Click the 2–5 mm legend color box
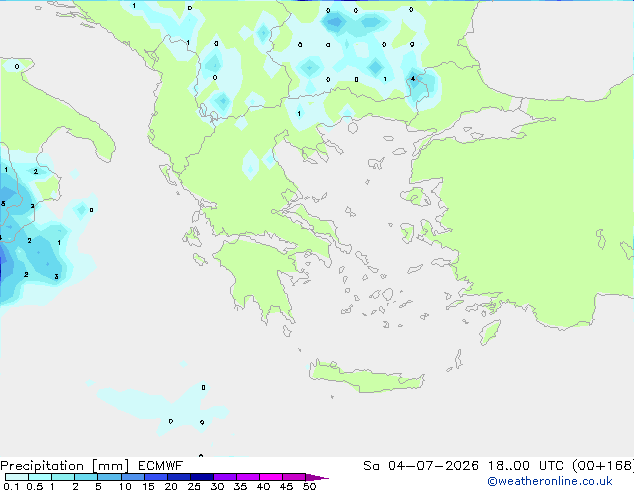The width and height of the screenshot is (634, 490). (x=86, y=477)
